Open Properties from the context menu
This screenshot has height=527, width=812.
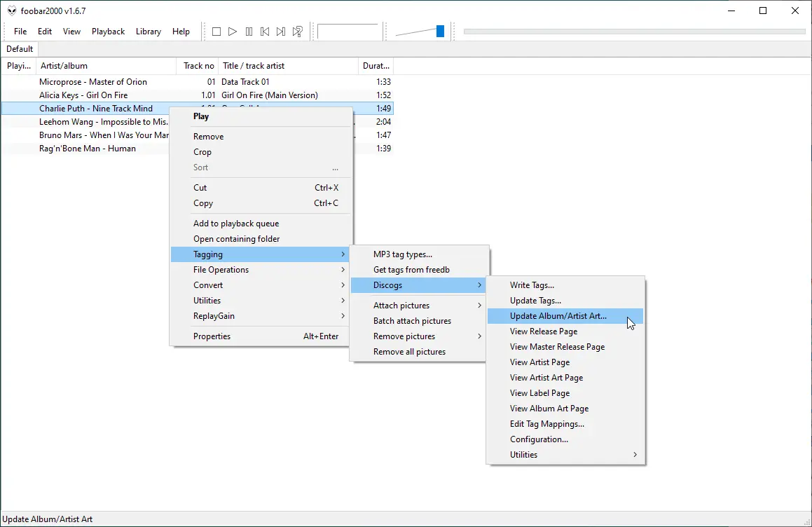(212, 336)
